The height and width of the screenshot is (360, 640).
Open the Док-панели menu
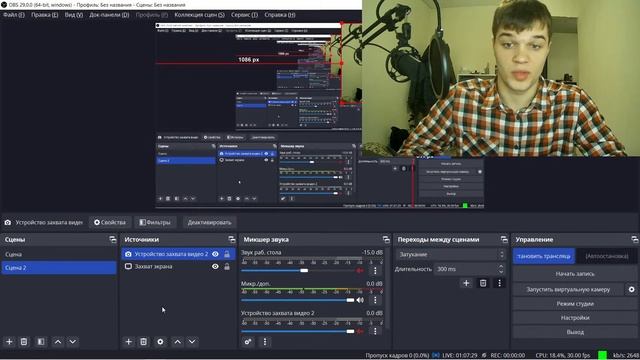pos(109,15)
